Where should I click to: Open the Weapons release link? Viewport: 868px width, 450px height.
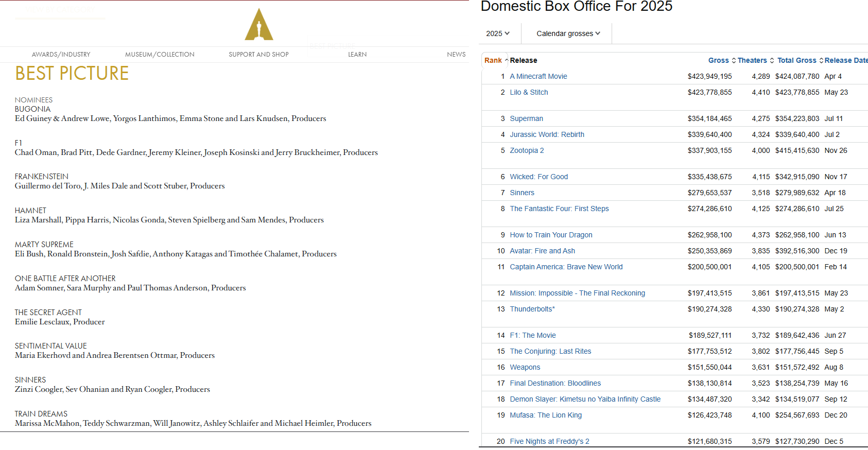(525, 367)
